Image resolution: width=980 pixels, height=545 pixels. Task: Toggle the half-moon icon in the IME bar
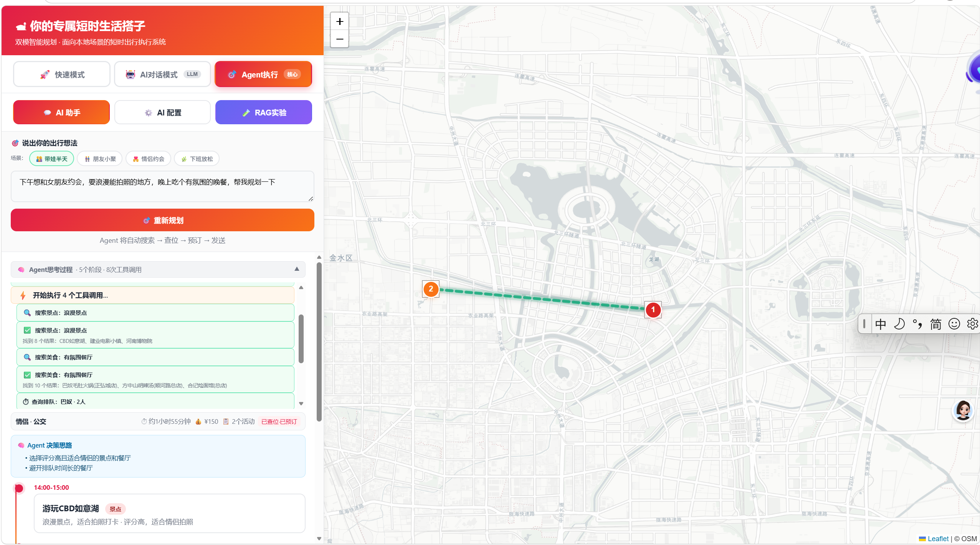tap(899, 324)
